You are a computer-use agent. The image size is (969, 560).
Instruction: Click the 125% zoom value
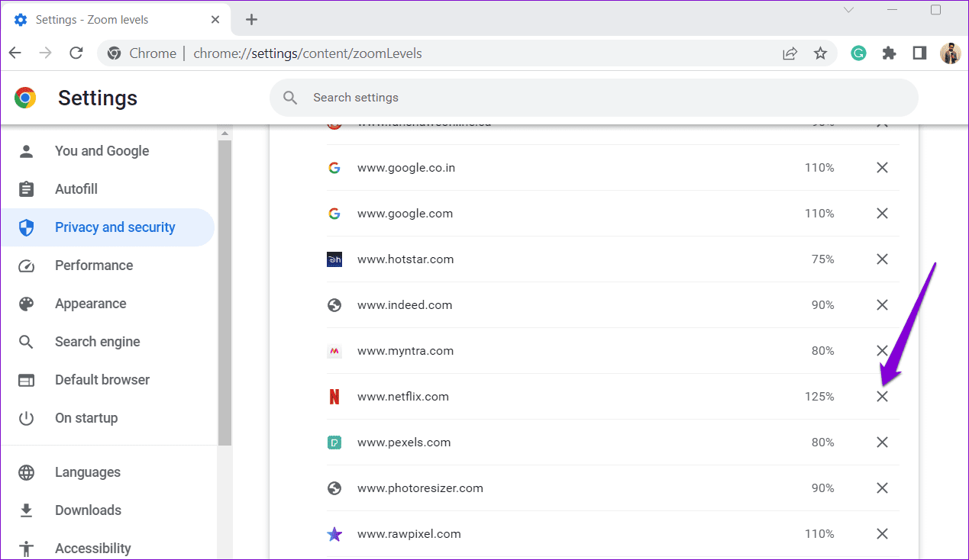819,397
